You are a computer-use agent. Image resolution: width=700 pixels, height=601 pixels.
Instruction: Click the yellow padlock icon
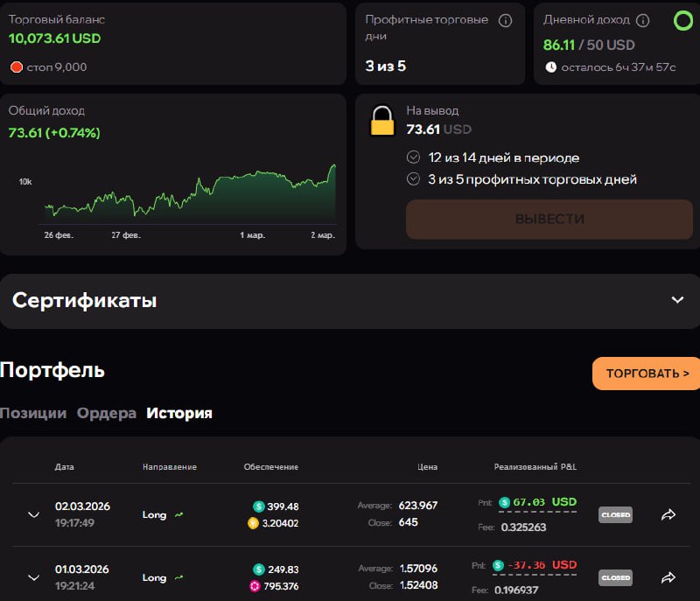pos(382,121)
